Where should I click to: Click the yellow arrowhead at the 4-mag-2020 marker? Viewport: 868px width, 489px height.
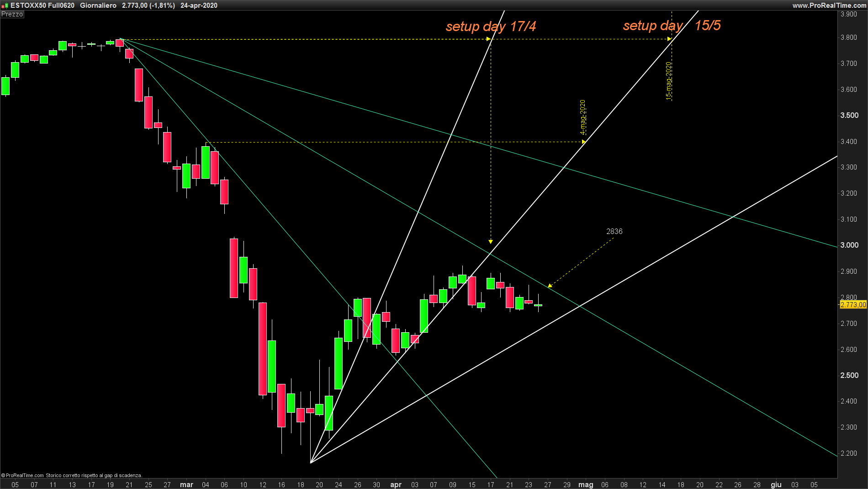click(584, 142)
